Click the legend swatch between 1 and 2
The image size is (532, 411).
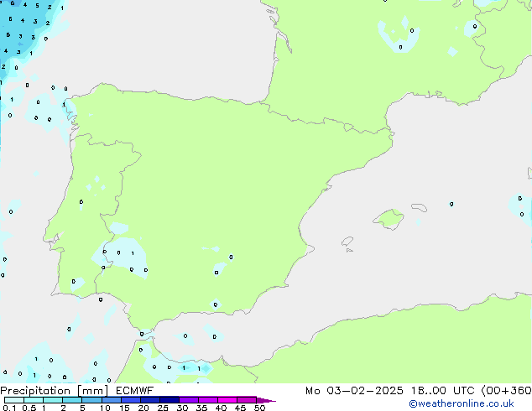[53, 400]
